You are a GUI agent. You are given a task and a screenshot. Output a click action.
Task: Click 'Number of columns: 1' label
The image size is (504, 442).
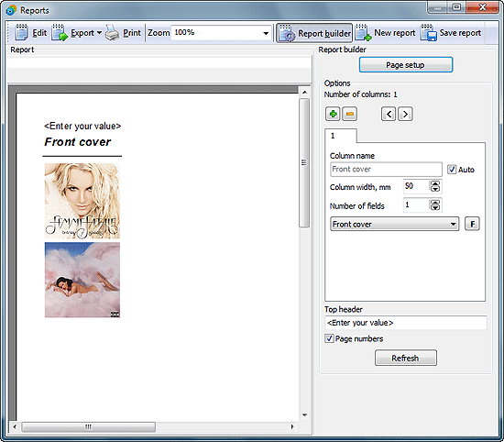click(360, 94)
